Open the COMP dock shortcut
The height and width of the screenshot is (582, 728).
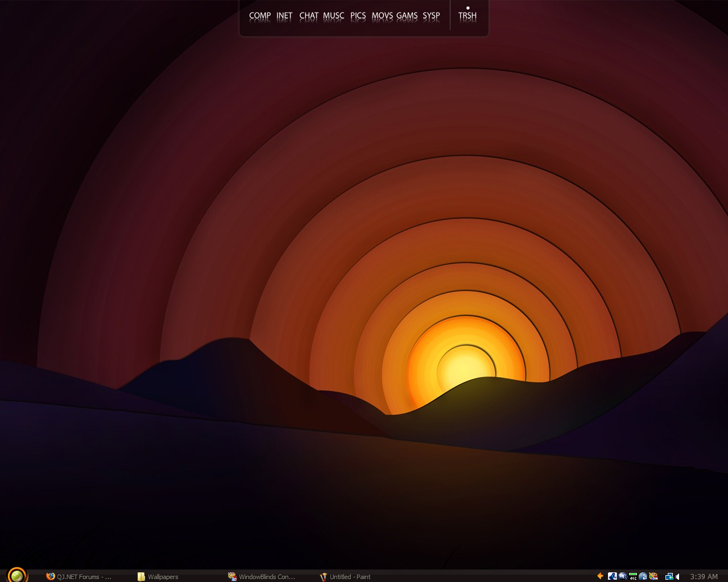pyautogui.click(x=260, y=16)
